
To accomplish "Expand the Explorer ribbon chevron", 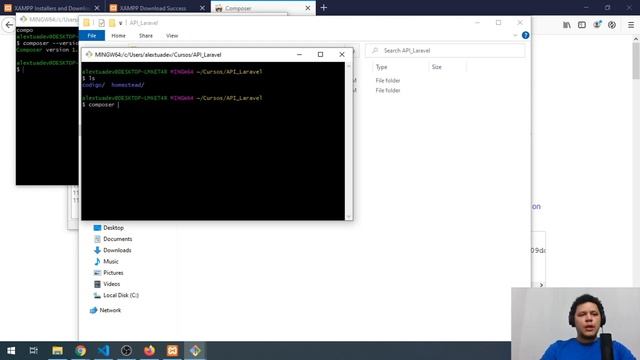I will 515,36.
